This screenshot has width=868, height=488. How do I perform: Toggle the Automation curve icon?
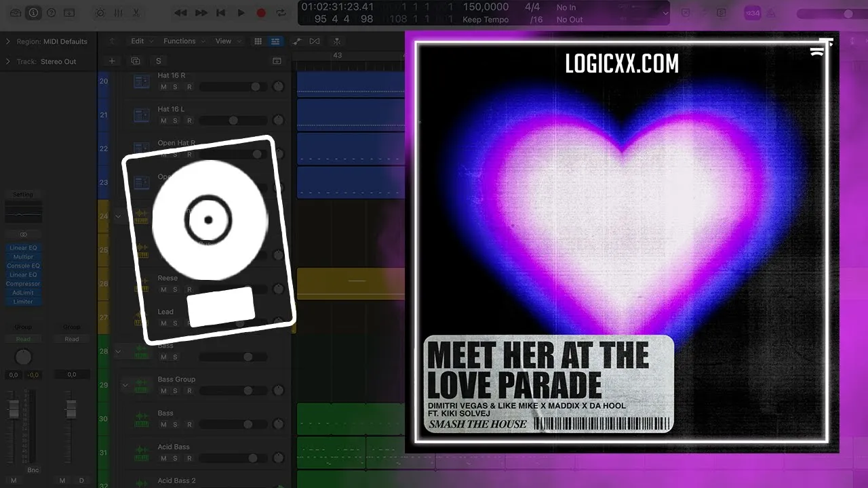coord(297,41)
